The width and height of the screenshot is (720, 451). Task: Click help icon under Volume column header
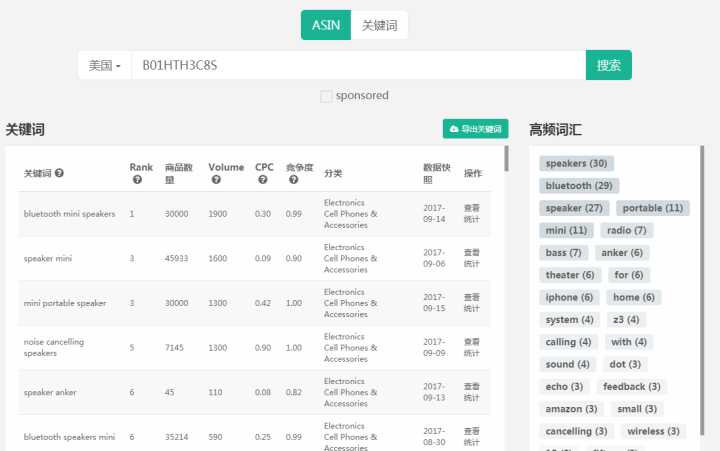coord(215,180)
